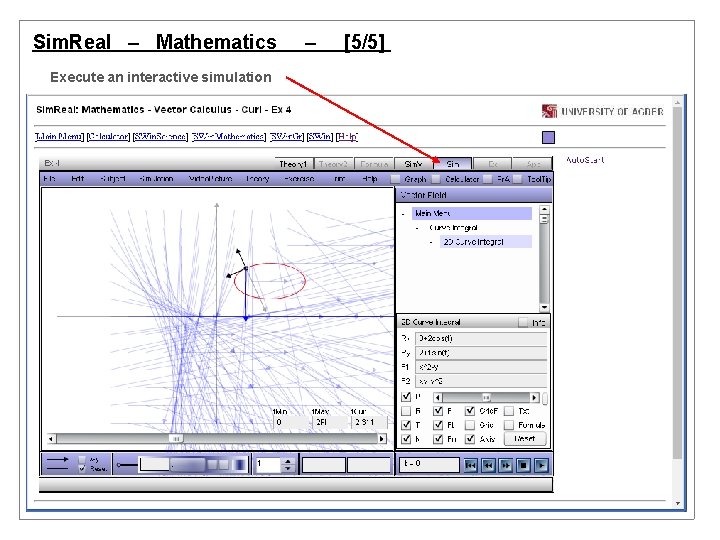Select Main Menu in the Vector Field tree
The height and width of the screenshot is (540, 720).
point(472,214)
